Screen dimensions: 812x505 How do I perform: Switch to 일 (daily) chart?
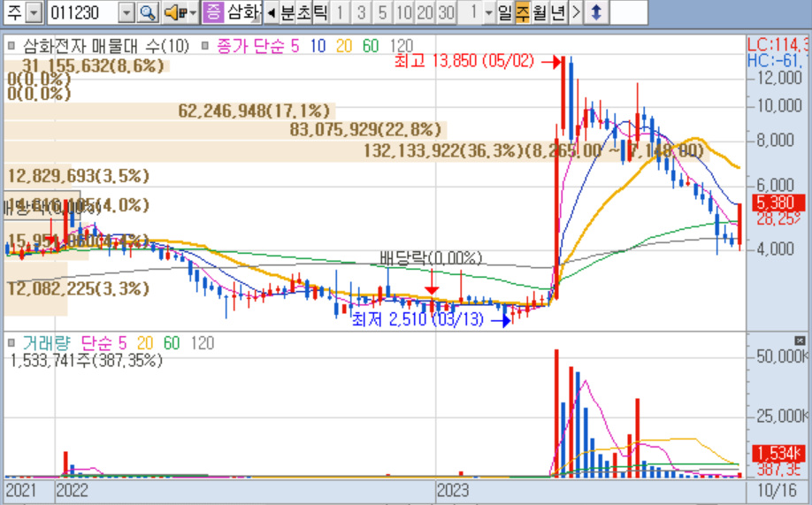click(x=505, y=13)
